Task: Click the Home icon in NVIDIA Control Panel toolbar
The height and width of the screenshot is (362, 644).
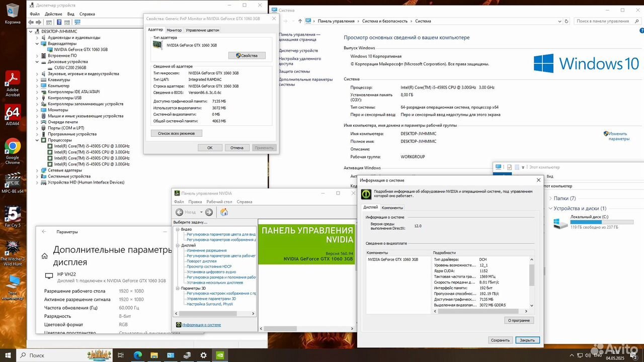Action: (x=224, y=212)
